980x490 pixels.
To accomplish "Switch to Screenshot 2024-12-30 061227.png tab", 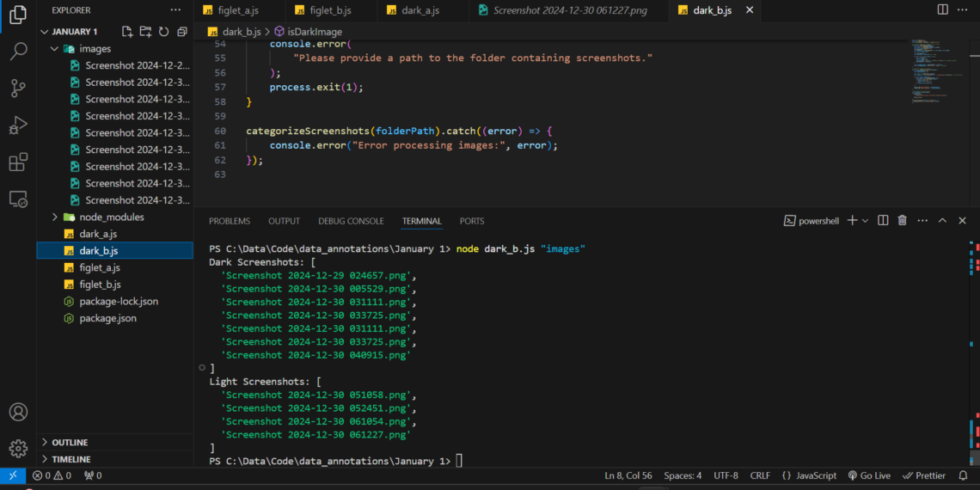I will 568,10.
